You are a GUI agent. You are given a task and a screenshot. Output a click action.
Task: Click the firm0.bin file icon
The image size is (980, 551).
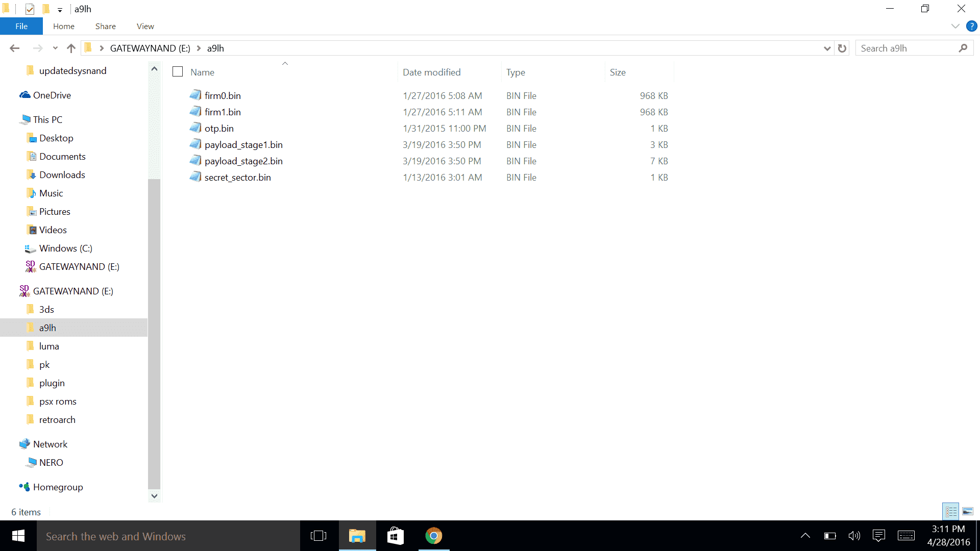(195, 95)
